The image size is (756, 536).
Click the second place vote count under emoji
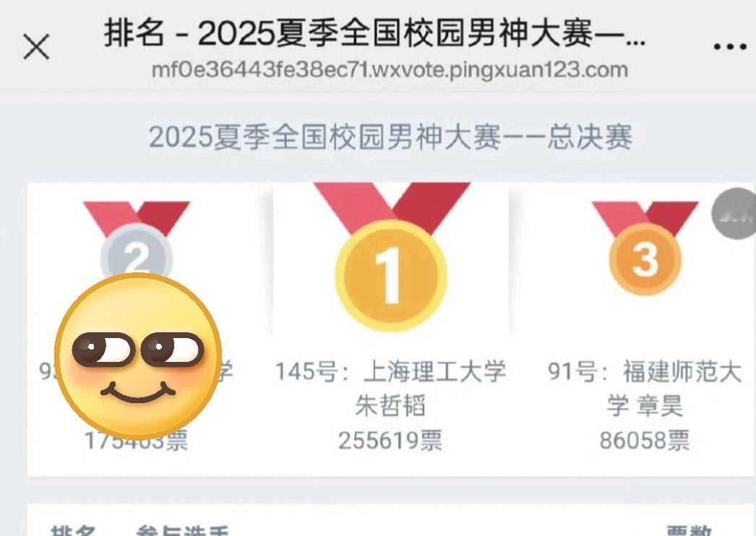137,441
